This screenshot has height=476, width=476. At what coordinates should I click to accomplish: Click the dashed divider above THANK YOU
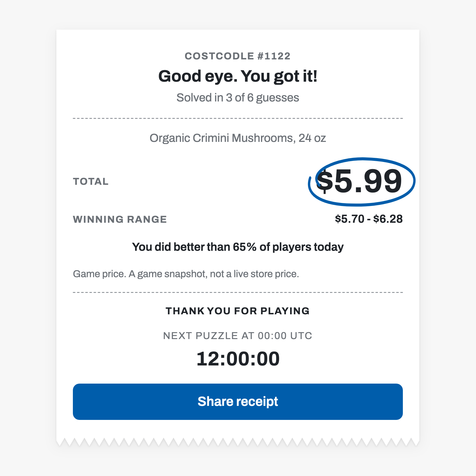tap(238, 292)
